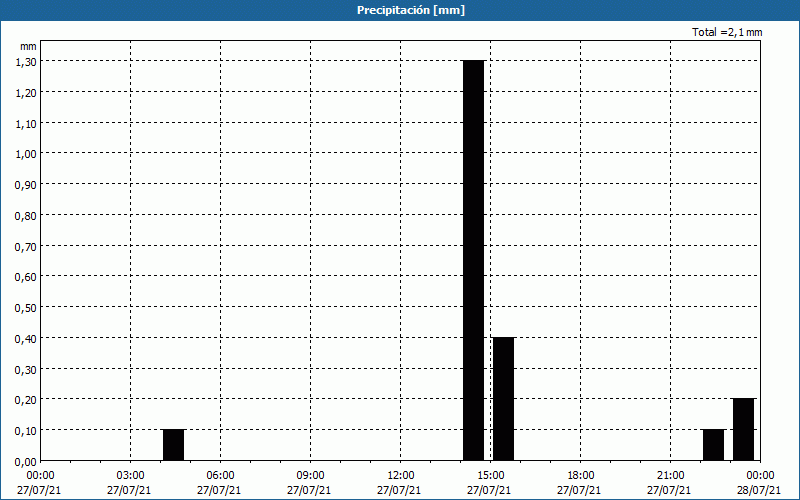Screen dimensions: 800x500
Task: Click the 0,00 y-axis label
Action: (x=26, y=462)
